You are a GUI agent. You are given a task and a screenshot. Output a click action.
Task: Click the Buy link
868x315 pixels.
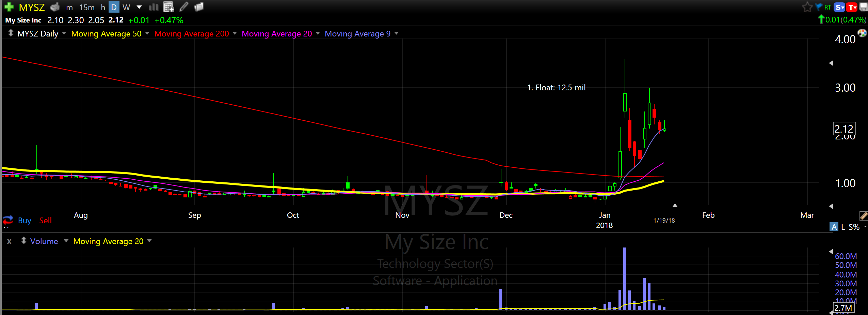[x=25, y=221]
